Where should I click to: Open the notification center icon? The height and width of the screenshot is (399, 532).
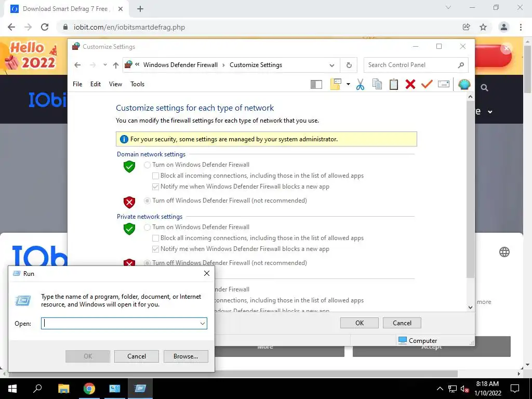pyautogui.click(x=515, y=389)
